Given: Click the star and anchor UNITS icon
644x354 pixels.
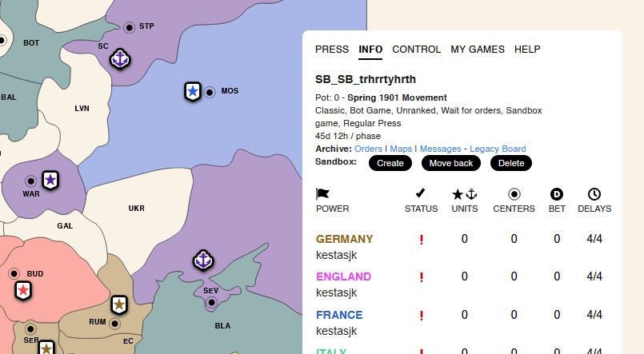Looking at the screenshot, I should coord(465,194).
